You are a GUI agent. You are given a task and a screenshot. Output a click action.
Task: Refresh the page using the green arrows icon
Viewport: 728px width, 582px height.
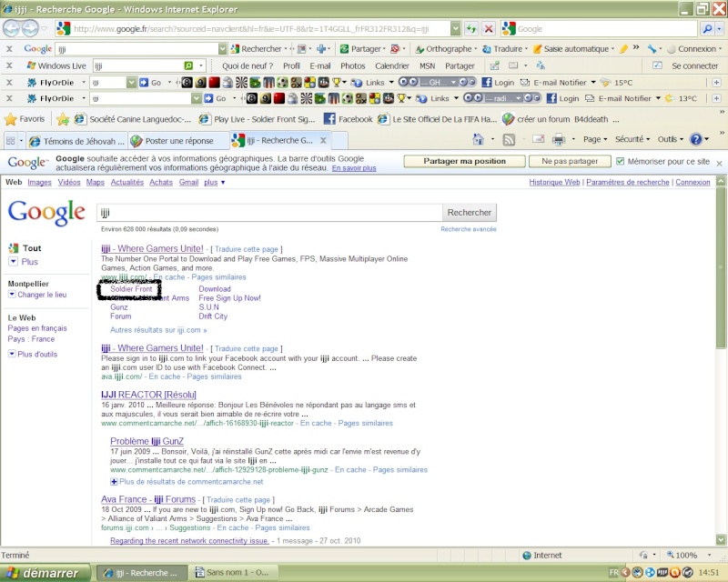(471, 29)
